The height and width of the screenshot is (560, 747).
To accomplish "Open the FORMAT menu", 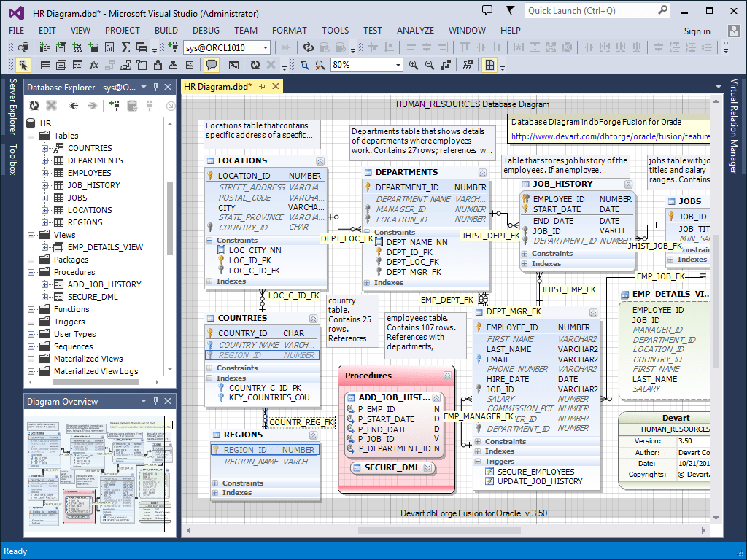I will pos(289,30).
